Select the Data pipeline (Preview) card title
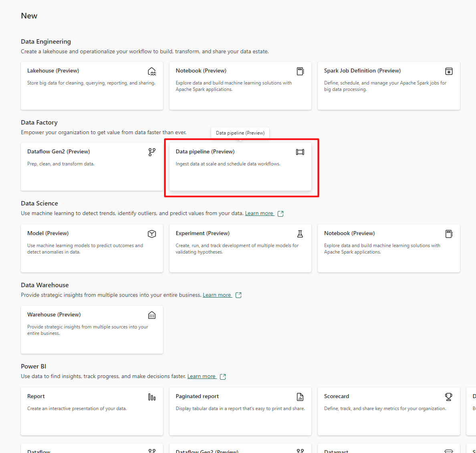Viewport: 476px width, 453px height. (x=205, y=152)
